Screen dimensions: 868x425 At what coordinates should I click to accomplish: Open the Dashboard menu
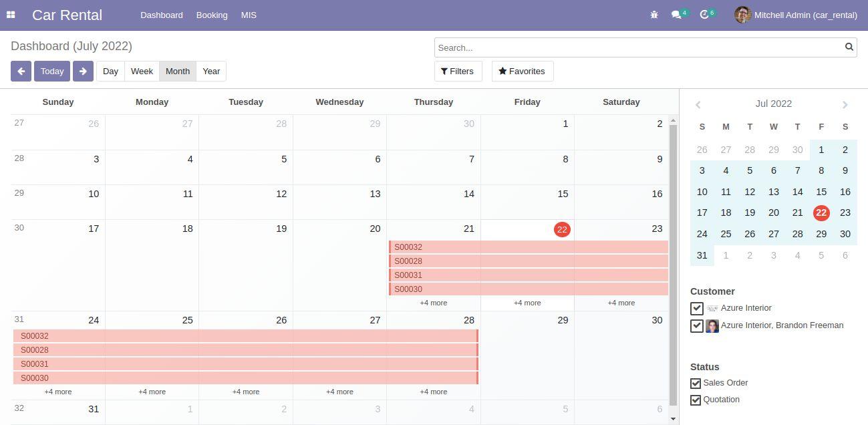pos(162,15)
